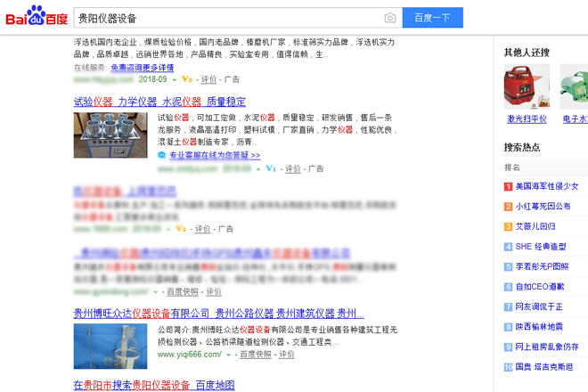Click the 其他人还搜 heading
This screenshot has height=392, width=588.
pos(527,53)
